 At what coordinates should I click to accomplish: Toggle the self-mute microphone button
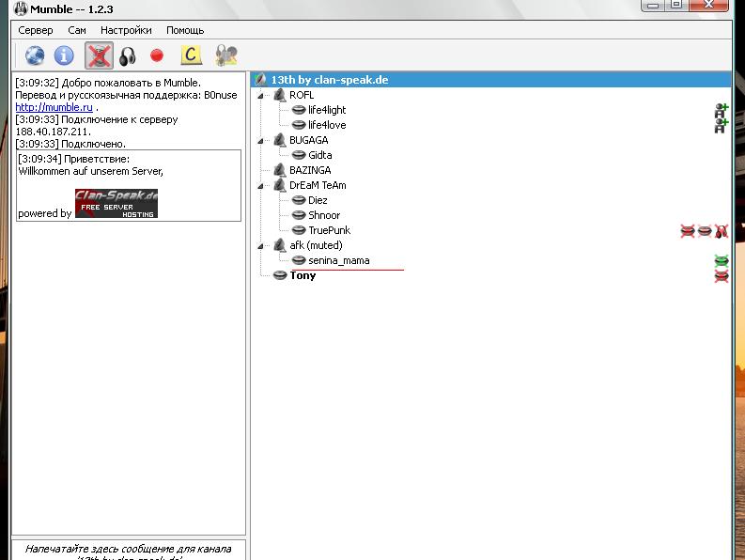tap(98, 56)
